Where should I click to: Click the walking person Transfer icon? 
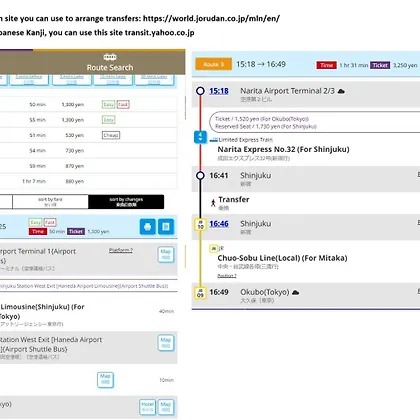click(x=213, y=203)
